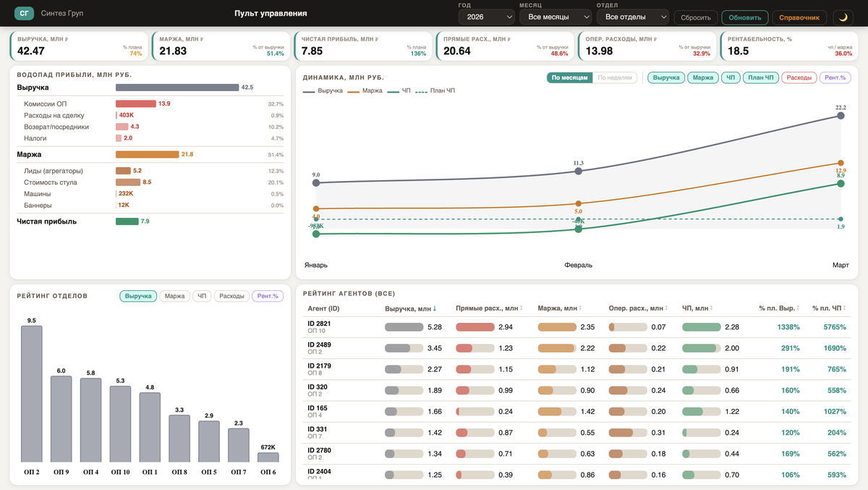
Task: Click the Маржа progress bar for ID 165
Action: [x=557, y=411]
